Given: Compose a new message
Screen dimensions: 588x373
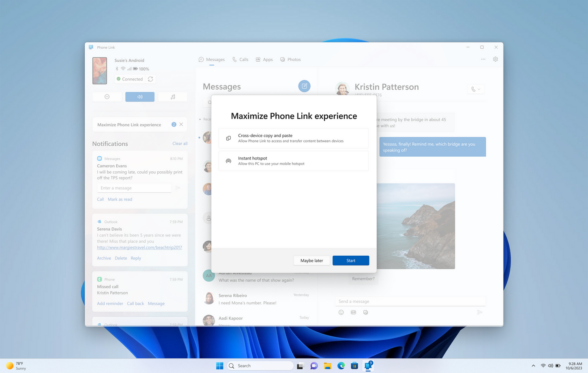Looking at the screenshot, I should 305,86.
